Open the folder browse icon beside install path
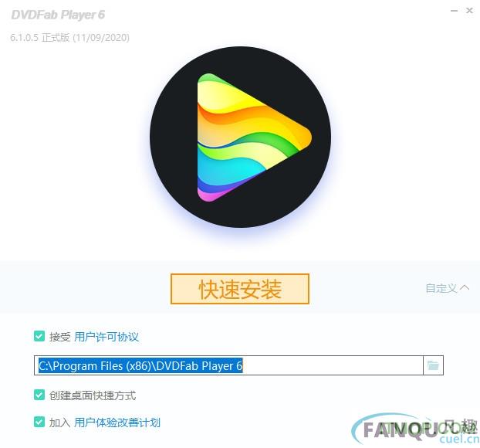Image resolution: width=480 pixels, height=448 pixels. (433, 365)
